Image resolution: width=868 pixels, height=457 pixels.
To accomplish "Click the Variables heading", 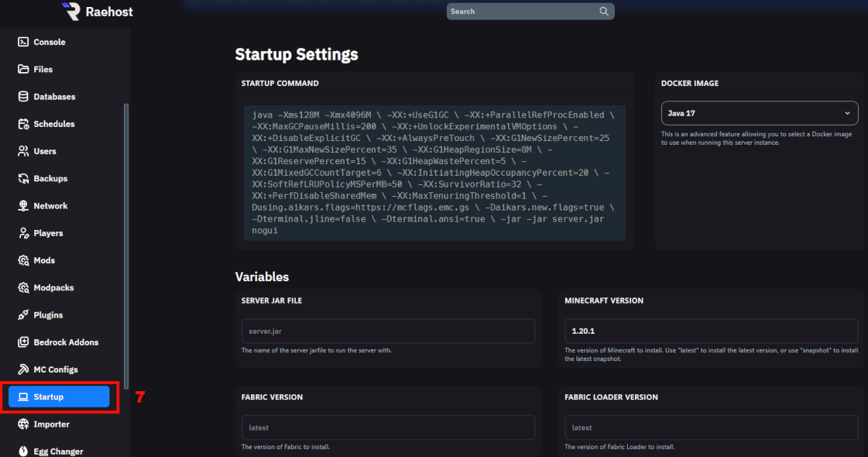I will tap(262, 277).
